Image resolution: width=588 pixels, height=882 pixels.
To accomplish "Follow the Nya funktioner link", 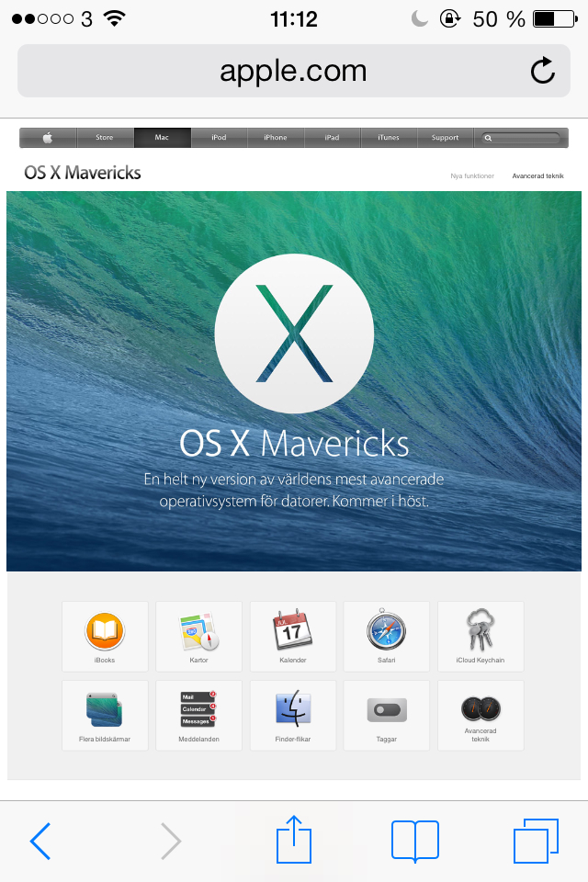I will (x=472, y=175).
